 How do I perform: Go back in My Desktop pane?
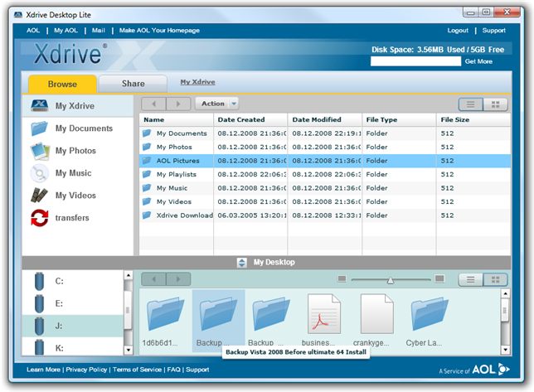pyautogui.click(x=153, y=279)
